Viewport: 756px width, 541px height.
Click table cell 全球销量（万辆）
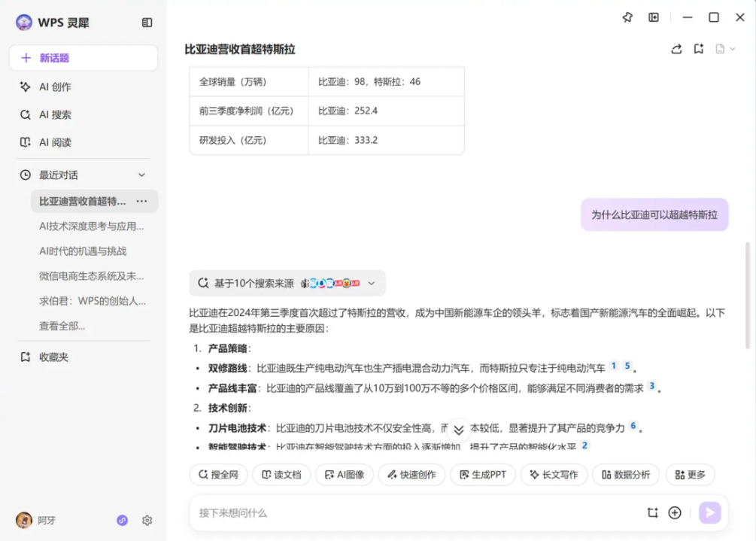click(249, 82)
